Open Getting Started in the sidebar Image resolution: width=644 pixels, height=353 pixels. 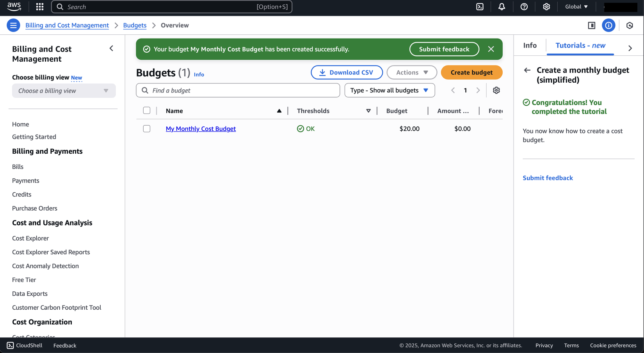pos(34,137)
